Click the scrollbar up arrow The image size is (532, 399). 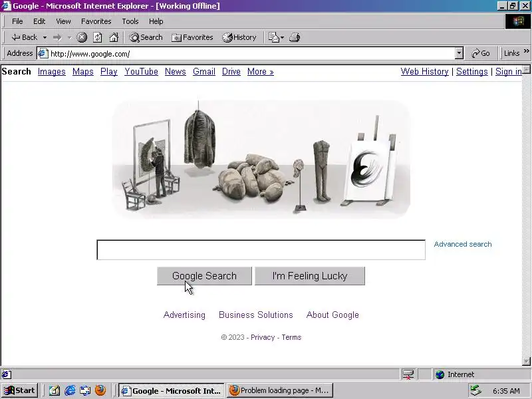(526, 70)
